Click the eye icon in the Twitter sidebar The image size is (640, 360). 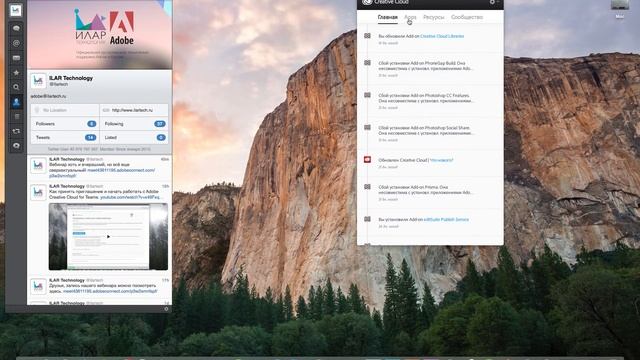16,146
